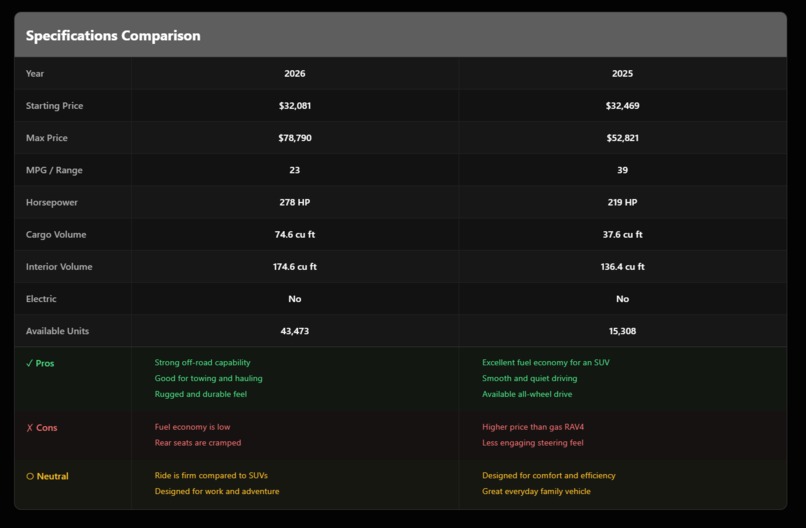806x528 pixels.
Task: Select the Horsepower row label
Action: [x=52, y=203]
